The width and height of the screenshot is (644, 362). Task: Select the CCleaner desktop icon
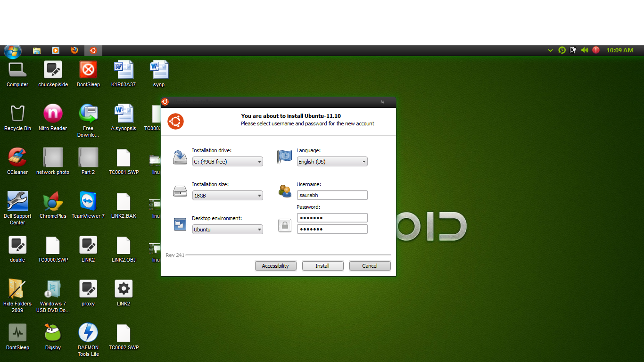pyautogui.click(x=17, y=162)
